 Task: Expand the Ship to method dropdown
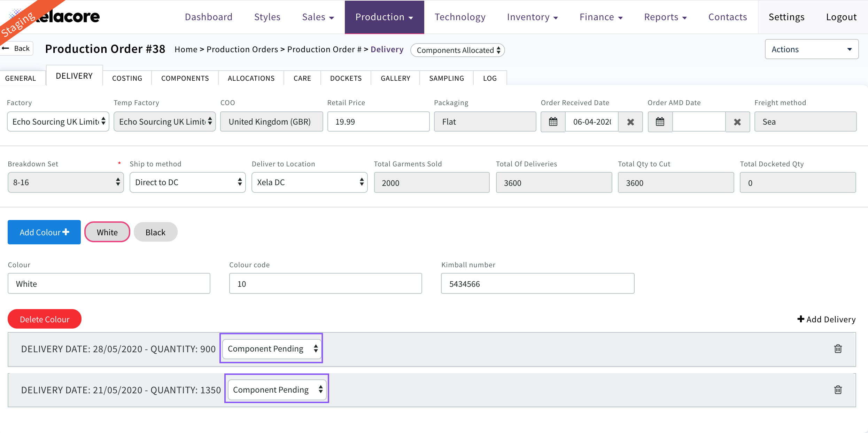[188, 182]
